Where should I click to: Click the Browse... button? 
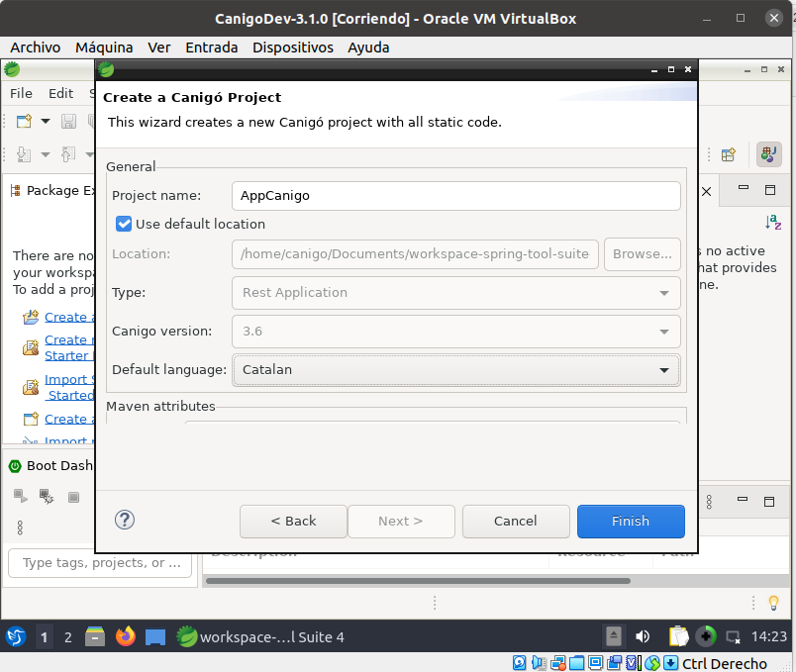coord(643,253)
